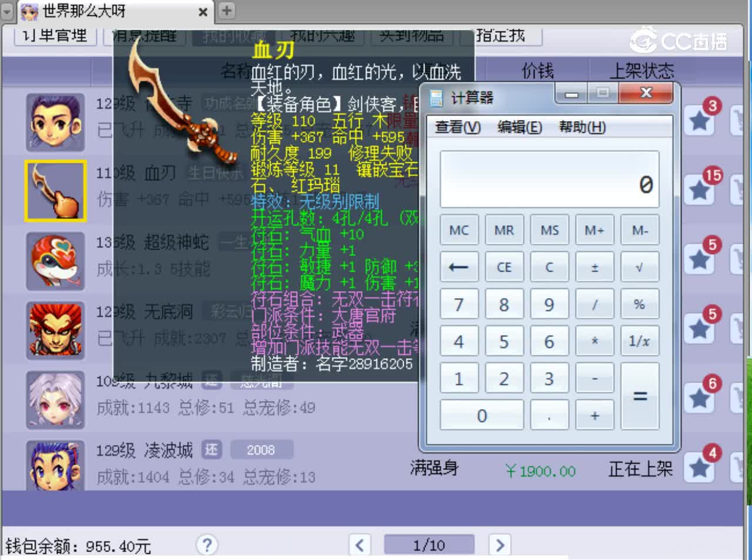Select the 凌波城 character avatar
Image resolution: width=752 pixels, height=560 pixels.
pos(55,466)
